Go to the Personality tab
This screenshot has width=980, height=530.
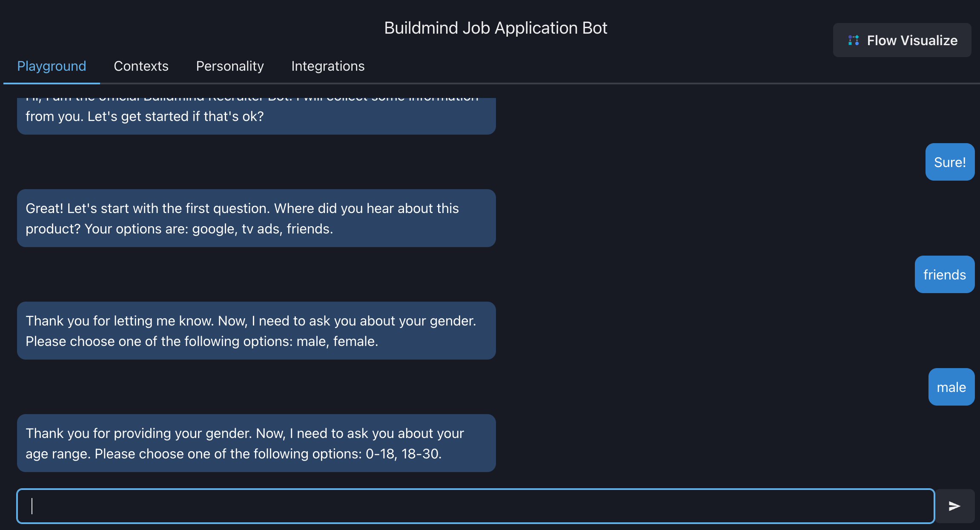[230, 66]
